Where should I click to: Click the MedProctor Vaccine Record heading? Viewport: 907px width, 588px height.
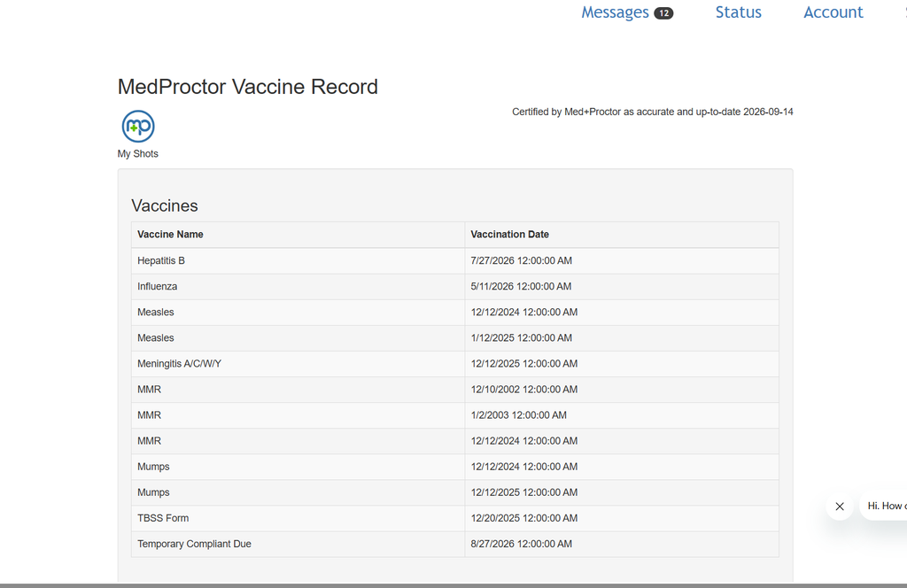click(248, 87)
